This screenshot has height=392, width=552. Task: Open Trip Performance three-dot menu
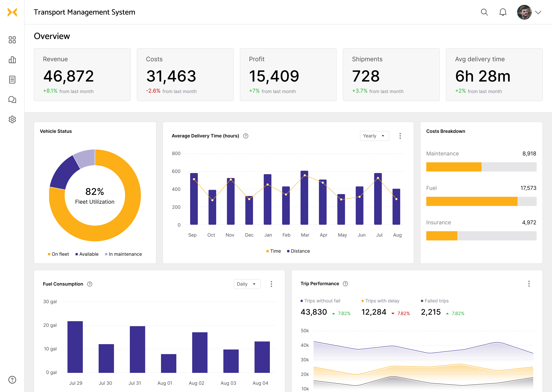[529, 284]
